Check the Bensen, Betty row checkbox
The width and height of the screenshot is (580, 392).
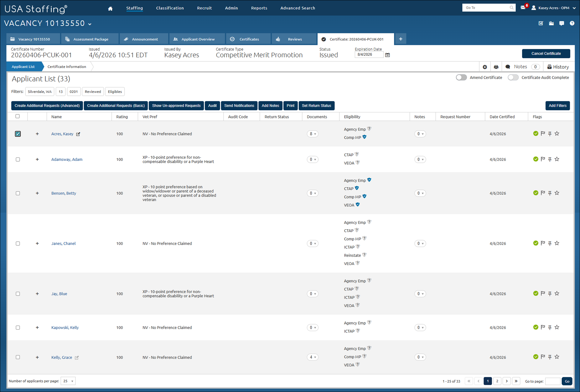pos(18,193)
